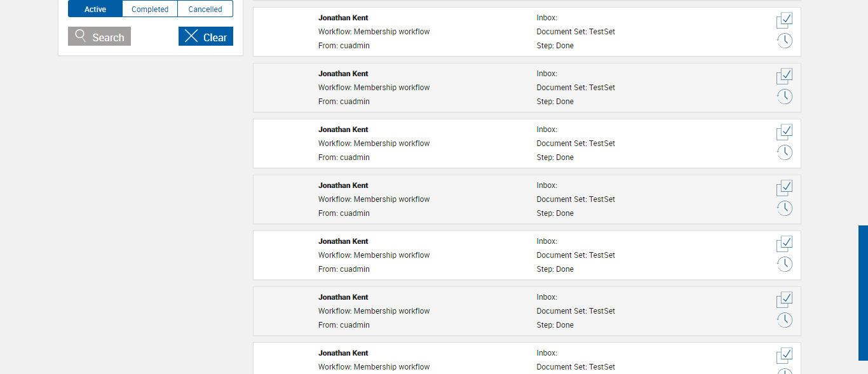This screenshot has height=374, width=868.
Task: Open the history clock icon in the first row
Action: (785, 41)
